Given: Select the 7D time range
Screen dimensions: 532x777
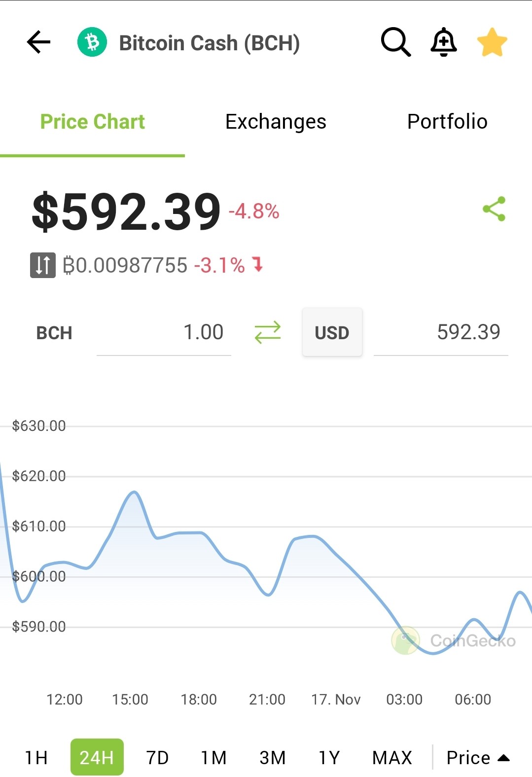Looking at the screenshot, I should [158, 757].
